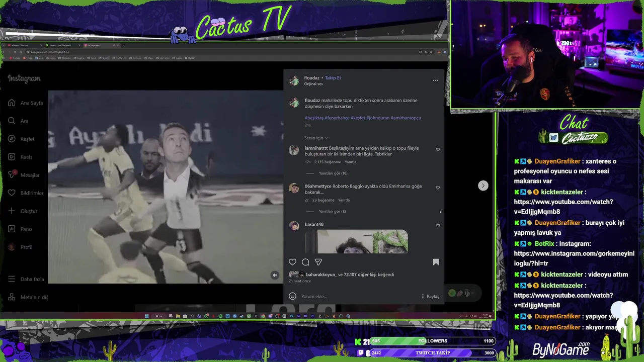644x362 pixels.
Task: Open Profil page in sidebar
Action: pos(20,247)
